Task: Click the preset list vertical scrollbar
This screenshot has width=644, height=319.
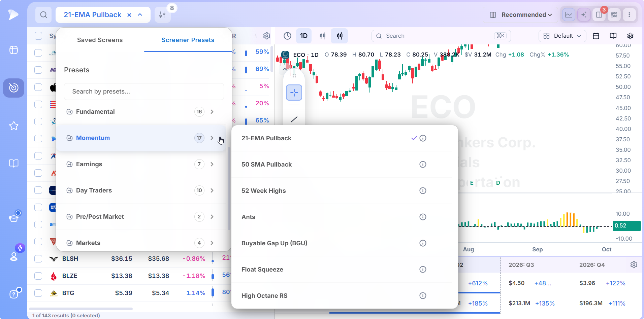Action: pos(229,188)
